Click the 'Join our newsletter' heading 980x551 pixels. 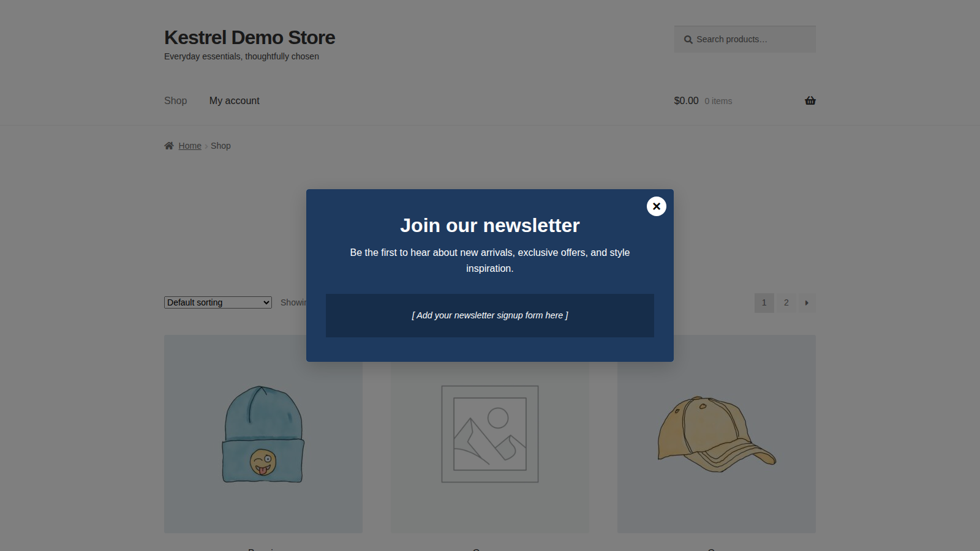pyautogui.click(x=490, y=225)
